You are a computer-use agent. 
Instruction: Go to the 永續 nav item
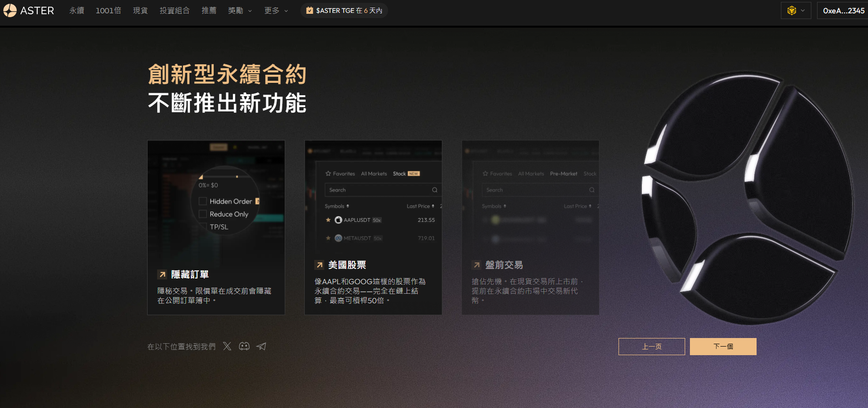pyautogui.click(x=77, y=10)
